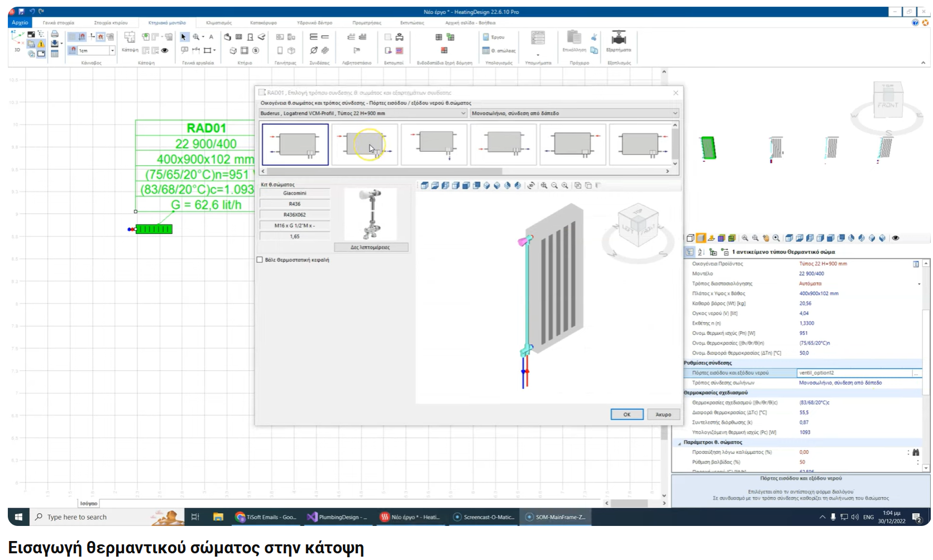Collapse the ribbon with the chevron arrow
The image size is (933, 560).
922,63
